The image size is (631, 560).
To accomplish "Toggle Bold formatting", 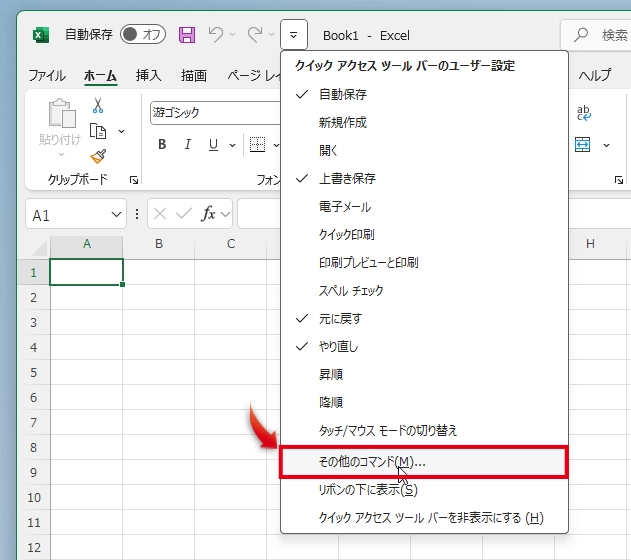I will pos(162,144).
